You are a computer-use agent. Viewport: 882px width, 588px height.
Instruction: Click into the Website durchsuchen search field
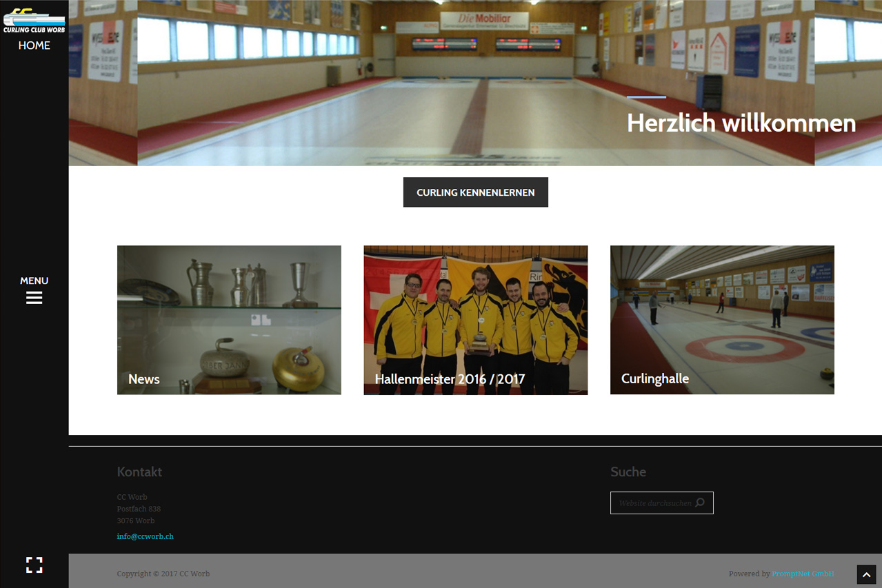[654, 503]
